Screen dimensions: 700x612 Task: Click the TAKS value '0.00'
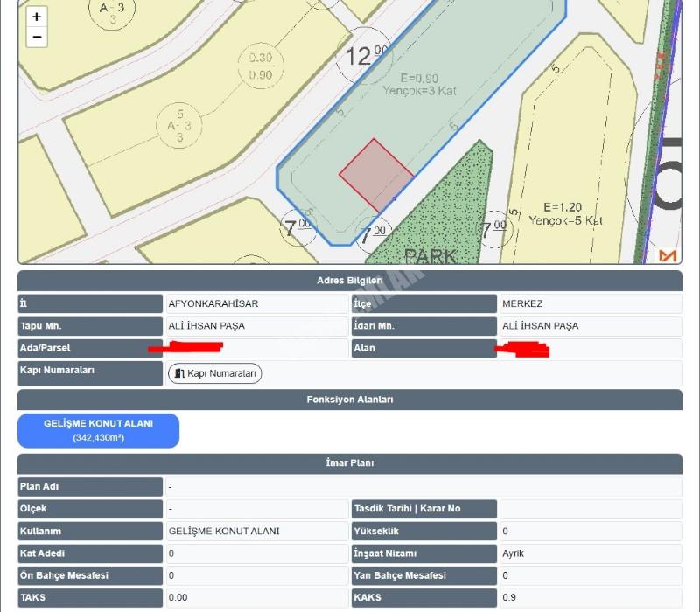click(178, 598)
